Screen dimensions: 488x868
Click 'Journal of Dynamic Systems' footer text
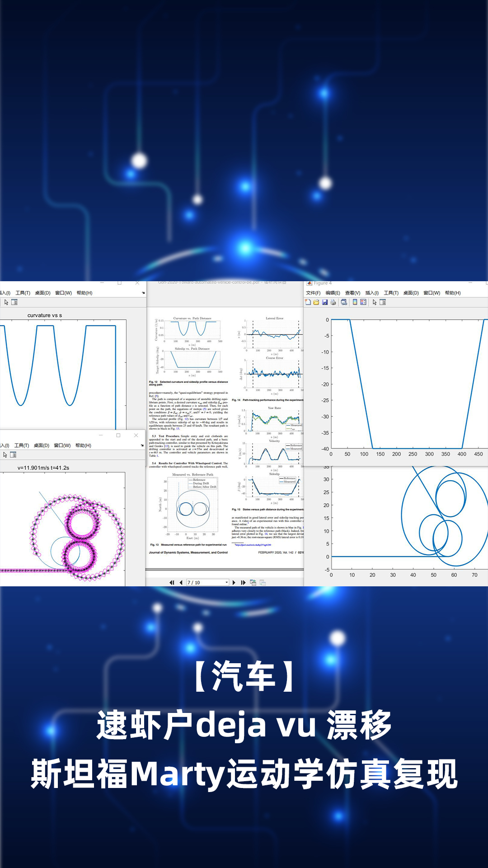188,552
